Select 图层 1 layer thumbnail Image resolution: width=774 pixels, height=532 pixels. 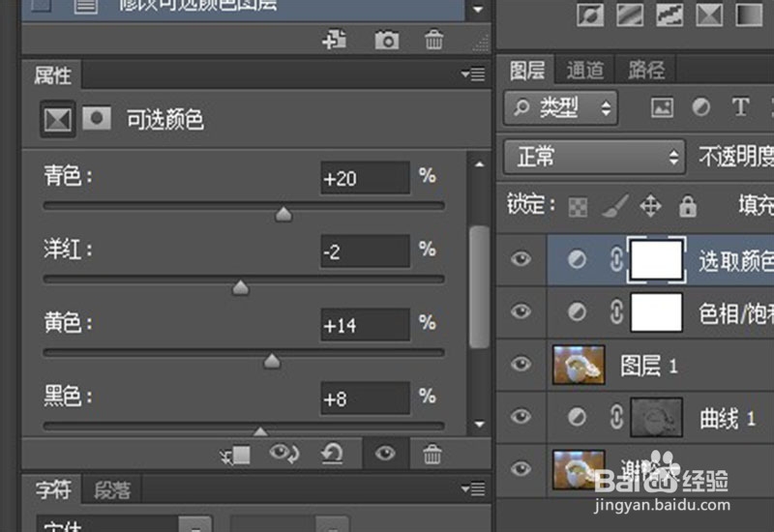tap(579, 365)
